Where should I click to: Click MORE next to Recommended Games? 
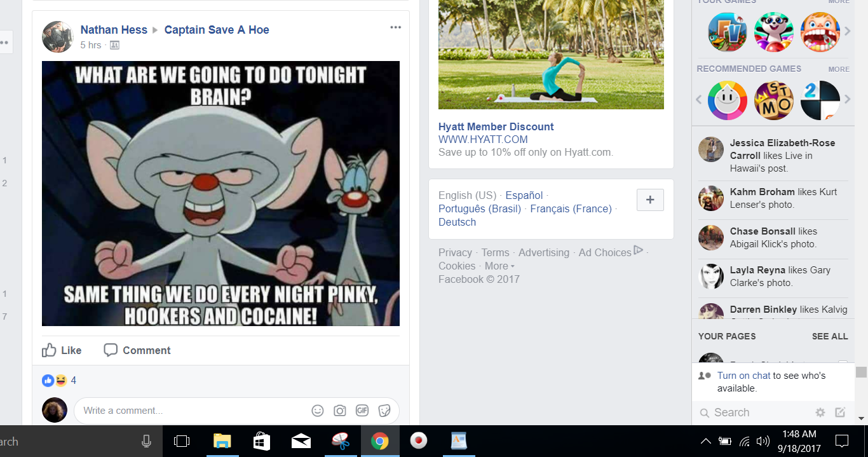(839, 69)
